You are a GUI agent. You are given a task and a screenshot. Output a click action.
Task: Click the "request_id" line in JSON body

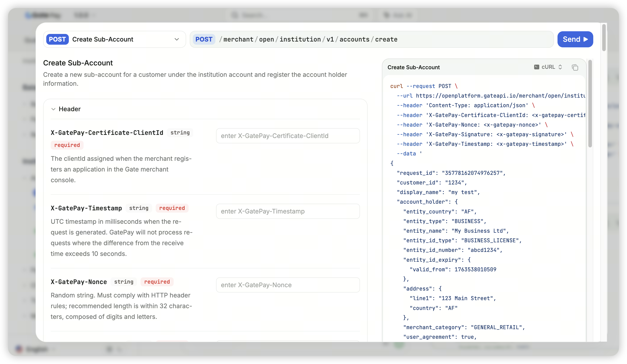coord(451,173)
